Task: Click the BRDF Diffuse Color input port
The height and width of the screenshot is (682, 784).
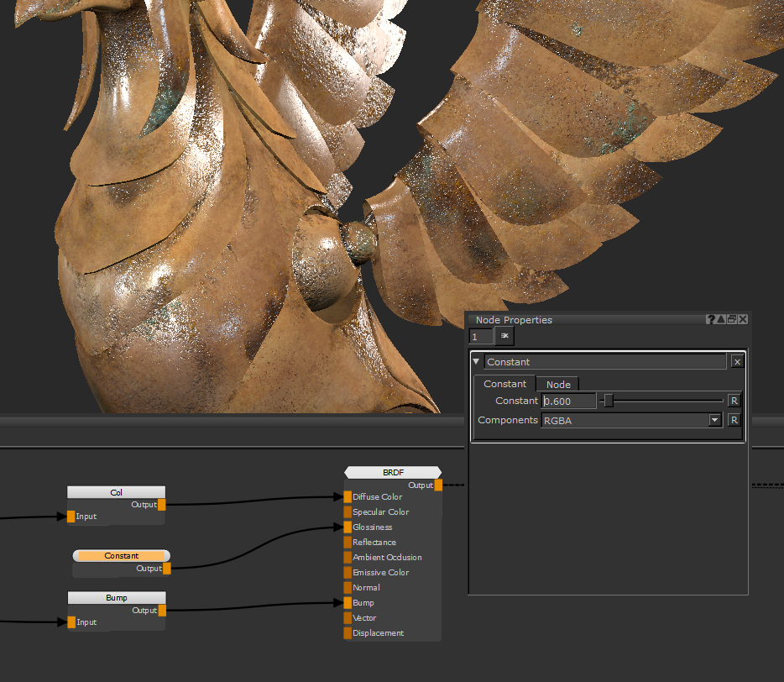Action: (x=348, y=496)
